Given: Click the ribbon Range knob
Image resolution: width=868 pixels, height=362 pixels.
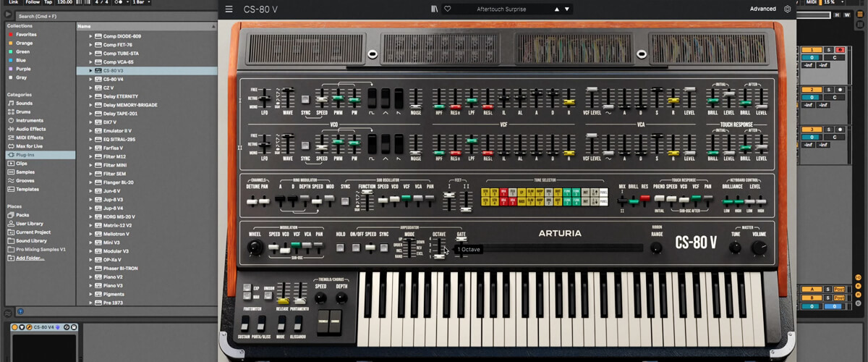Looking at the screenshot, I should [656, 248].
